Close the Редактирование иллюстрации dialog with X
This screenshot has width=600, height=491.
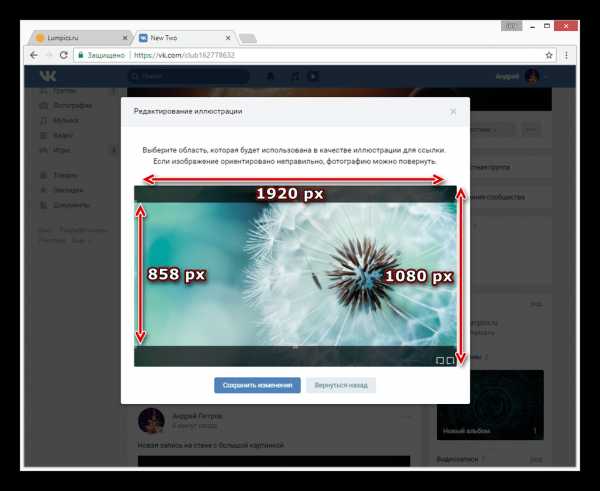[453, 111]
